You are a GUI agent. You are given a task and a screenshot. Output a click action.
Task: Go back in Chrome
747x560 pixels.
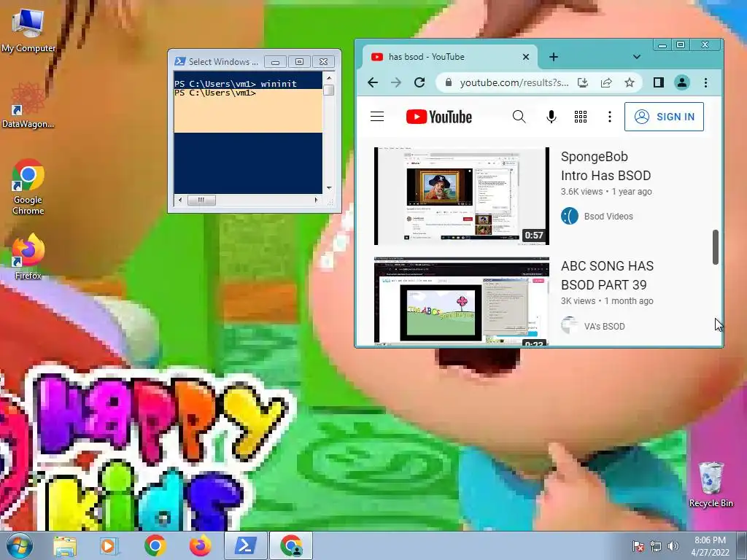(373, 82)
